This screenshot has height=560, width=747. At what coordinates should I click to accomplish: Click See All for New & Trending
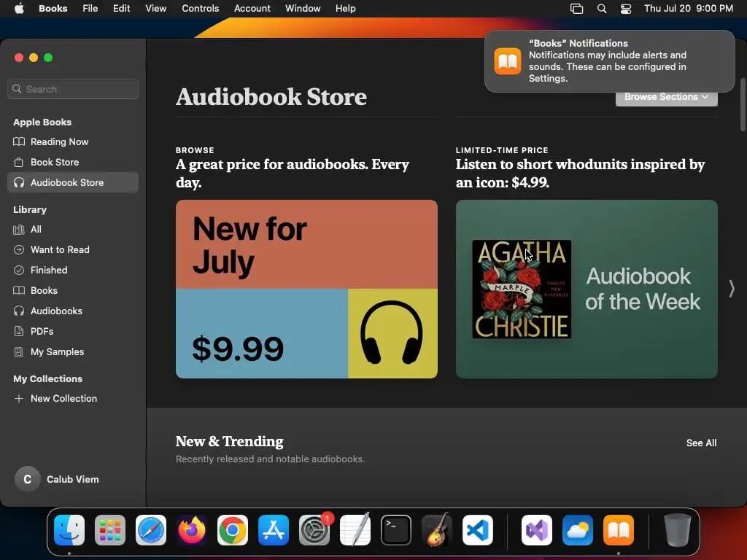point(701,443)
